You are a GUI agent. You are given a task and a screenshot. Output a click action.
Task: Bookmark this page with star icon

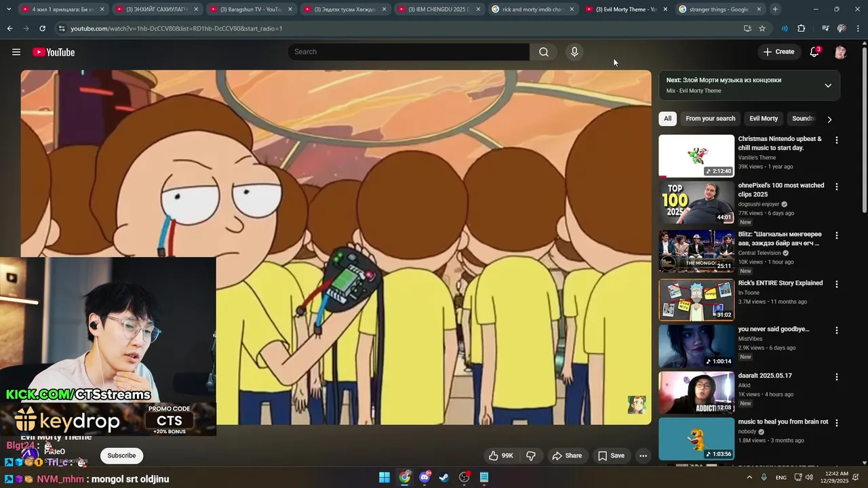[762, 28]
